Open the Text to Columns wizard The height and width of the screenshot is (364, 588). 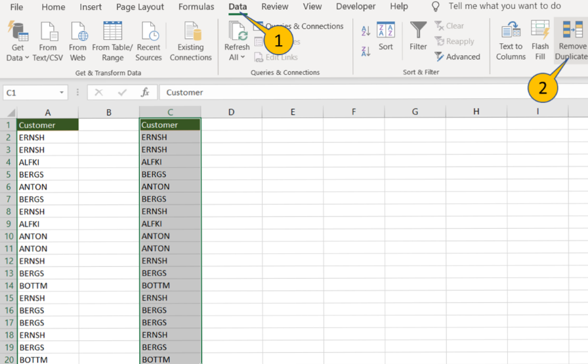511,41
